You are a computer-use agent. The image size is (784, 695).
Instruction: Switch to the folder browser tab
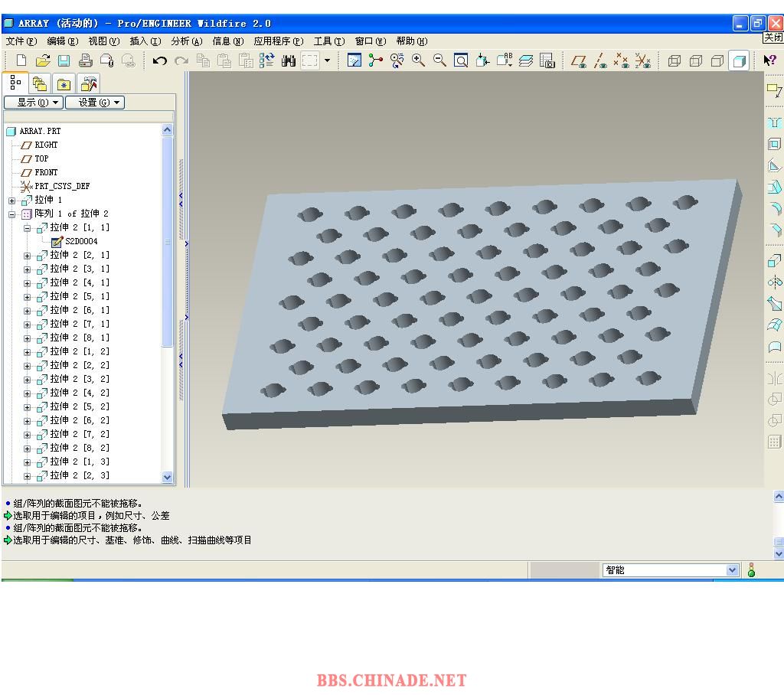40,83
